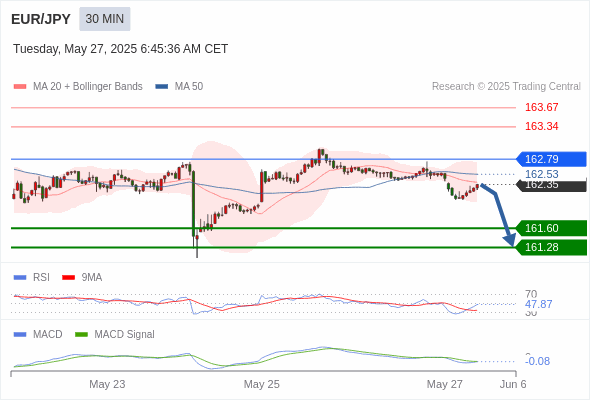This screenshot has width=590, height=400.
Task: Click the 161.28 green support label
Action: click(x=551, y=247)
